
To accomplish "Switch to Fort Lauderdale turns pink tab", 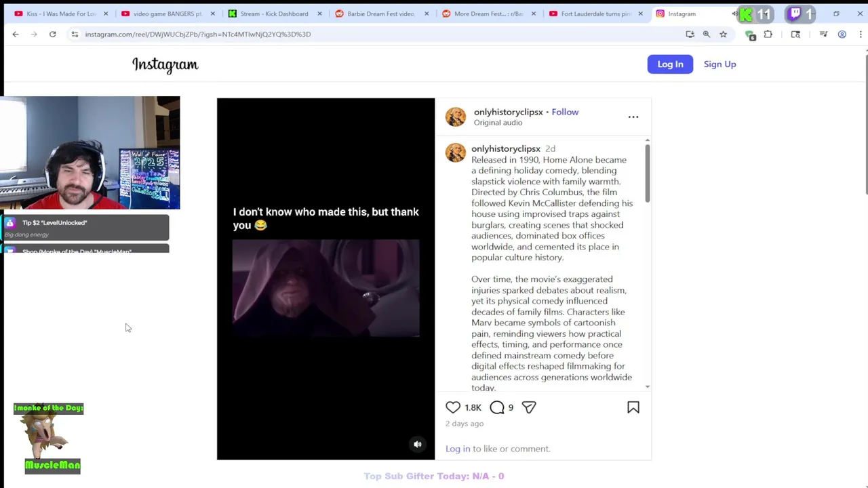I will point(595,14).
